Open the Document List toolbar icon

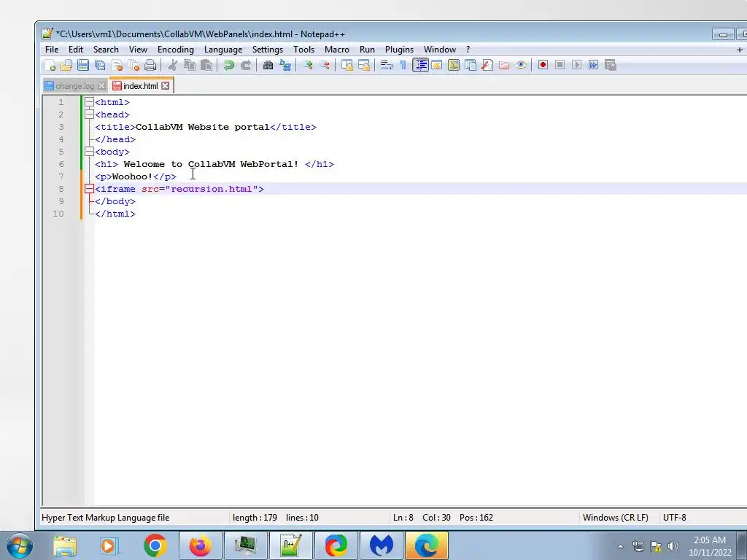(471, 65)
